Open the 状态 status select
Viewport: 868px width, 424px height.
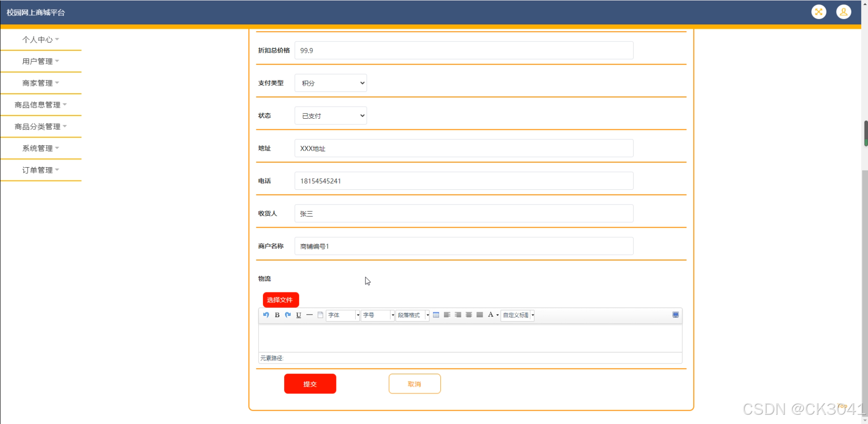tap(331, 115)
